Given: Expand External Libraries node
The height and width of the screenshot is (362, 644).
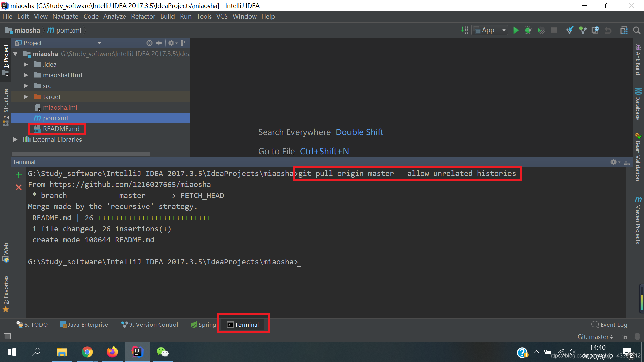Looking at the screenshot, I should pyautogui.click(x=15, y=139).
